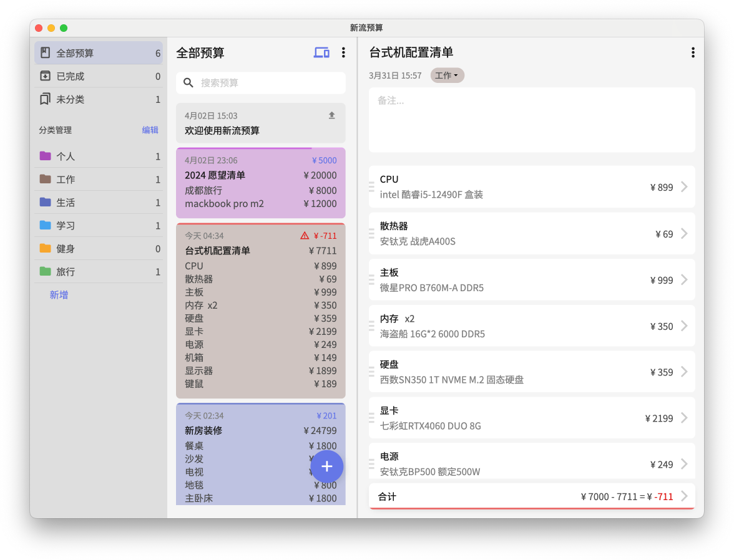Click the purple 个人 folder icon
The image size is (734, 560).
tap(45, 156)
